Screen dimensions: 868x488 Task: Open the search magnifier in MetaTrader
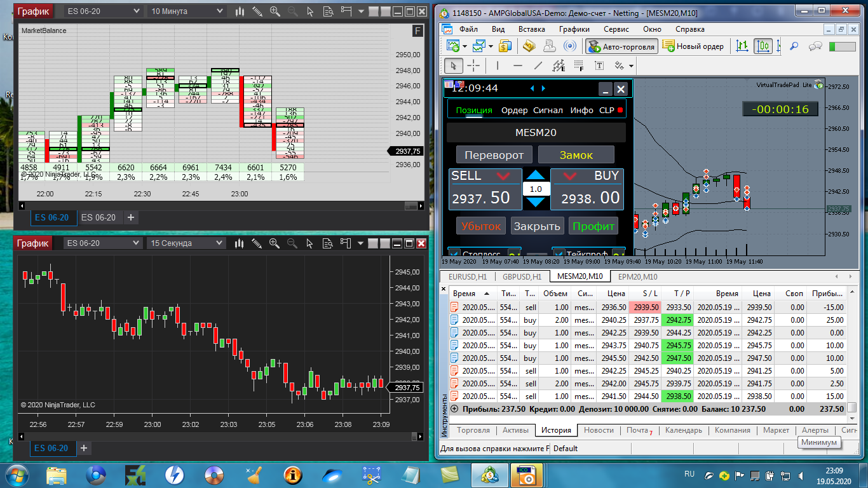[x=794, y=46]
